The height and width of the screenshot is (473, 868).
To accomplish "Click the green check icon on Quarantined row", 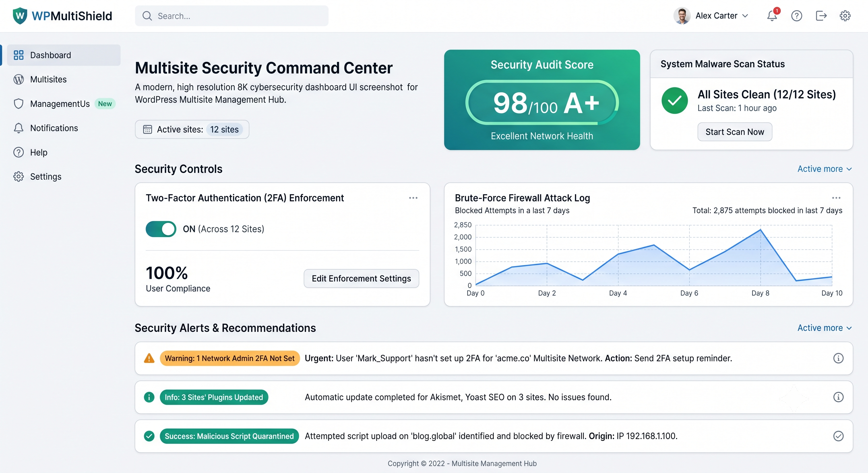I will click(149, 436).
